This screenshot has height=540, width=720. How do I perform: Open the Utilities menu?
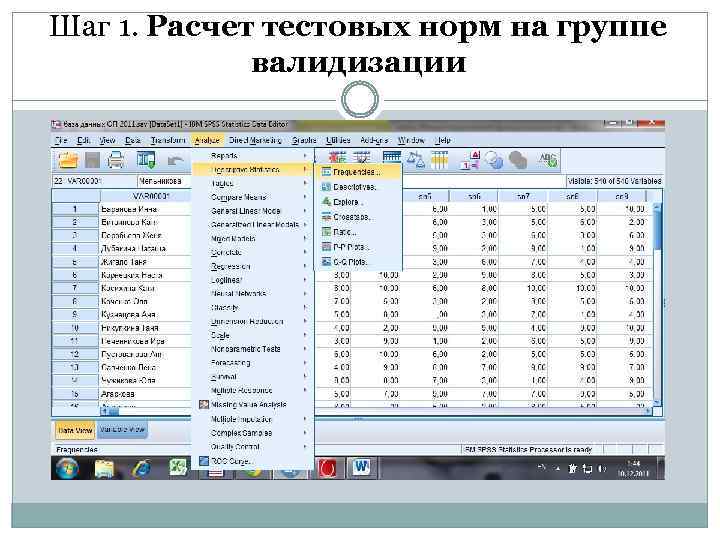tap(338, 140)
